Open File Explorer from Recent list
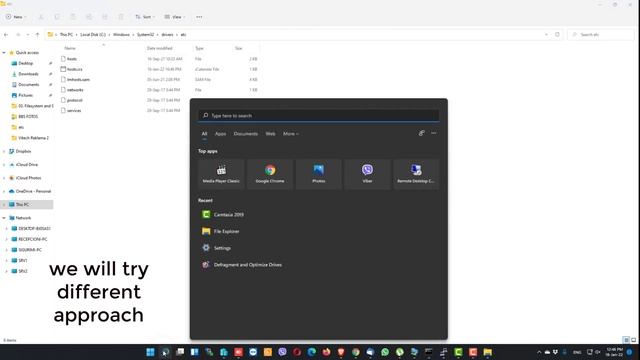The width and height of the screenshot is (640, 360). pos(221,231)
